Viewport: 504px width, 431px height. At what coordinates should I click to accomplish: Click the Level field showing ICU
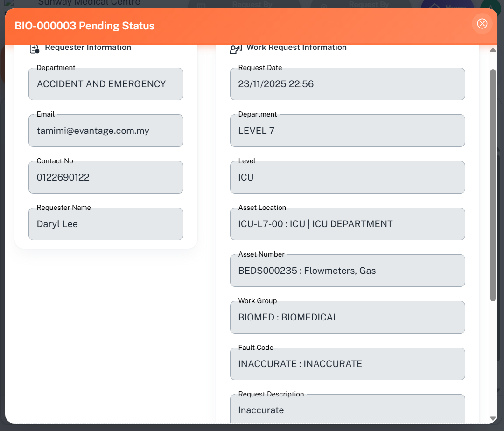(347, 178)
